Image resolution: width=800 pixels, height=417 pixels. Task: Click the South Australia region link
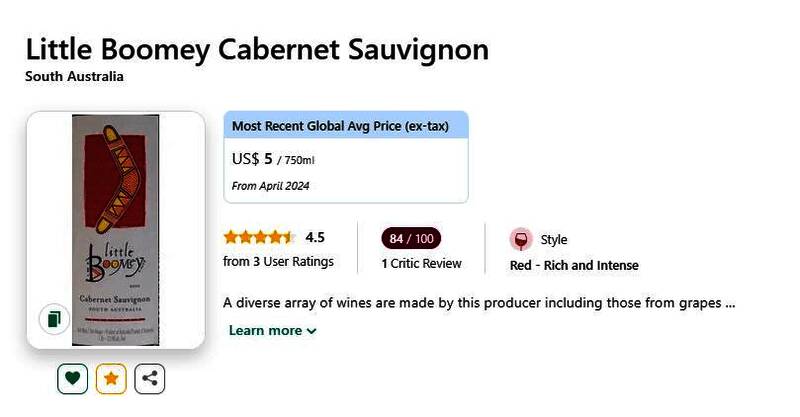pos(74,77)
